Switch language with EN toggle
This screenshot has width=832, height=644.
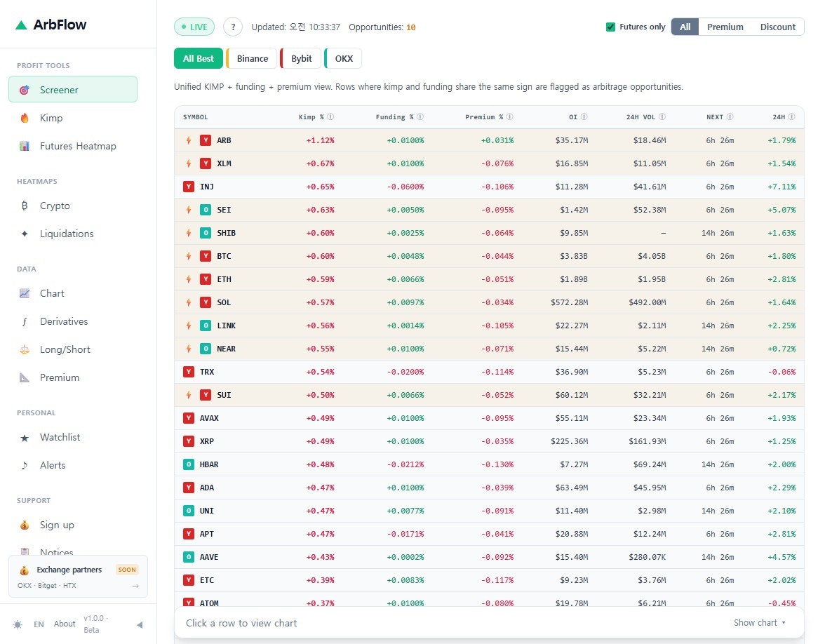pos(39,624)
